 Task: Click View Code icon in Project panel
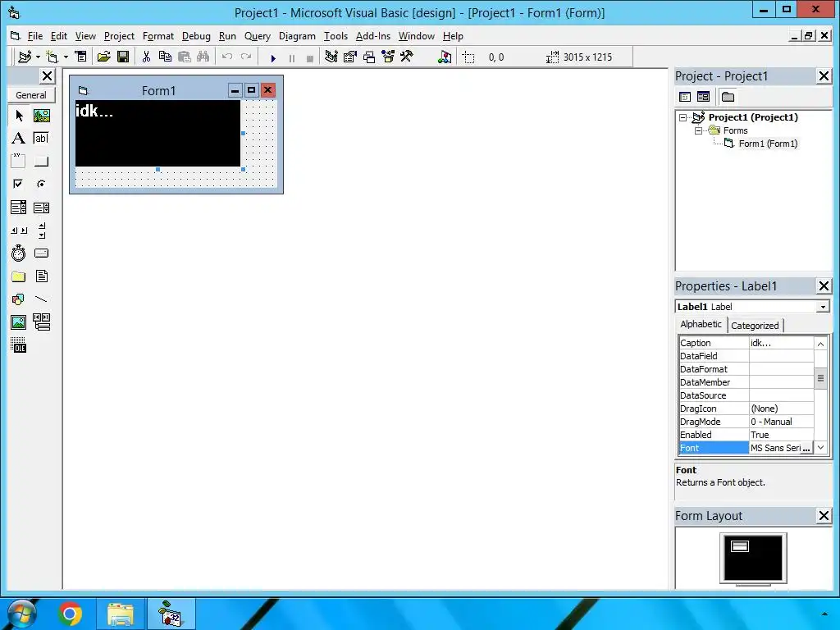(x=685, y=97)
